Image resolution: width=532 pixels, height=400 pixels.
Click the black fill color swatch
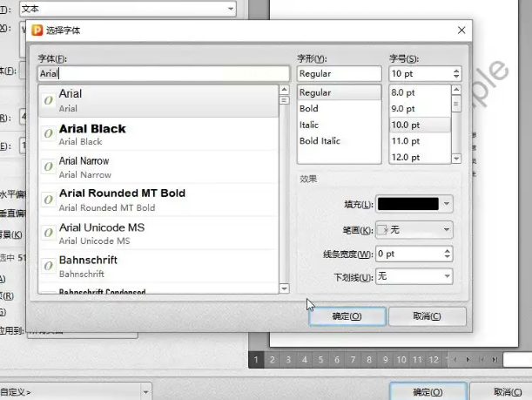tap(408, 204)
